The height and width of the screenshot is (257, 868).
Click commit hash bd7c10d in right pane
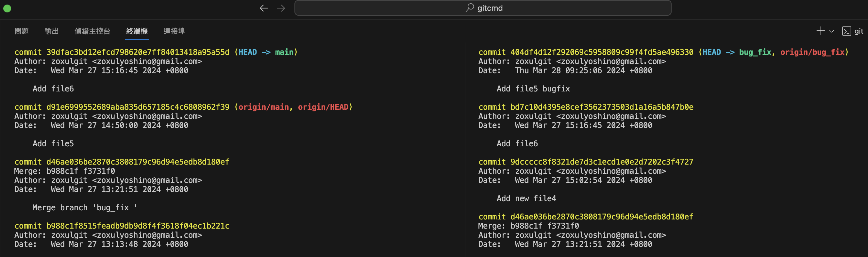click(601, 107)
